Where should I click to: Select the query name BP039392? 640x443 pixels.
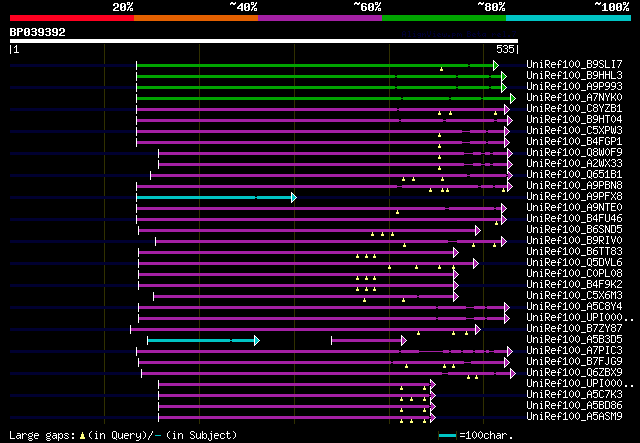click(38, 32)
